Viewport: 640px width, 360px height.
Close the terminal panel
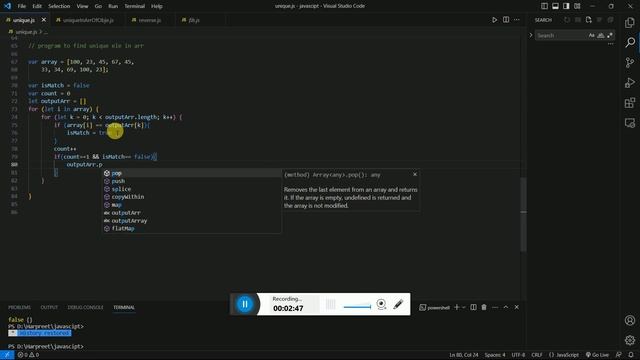point(517,307)
